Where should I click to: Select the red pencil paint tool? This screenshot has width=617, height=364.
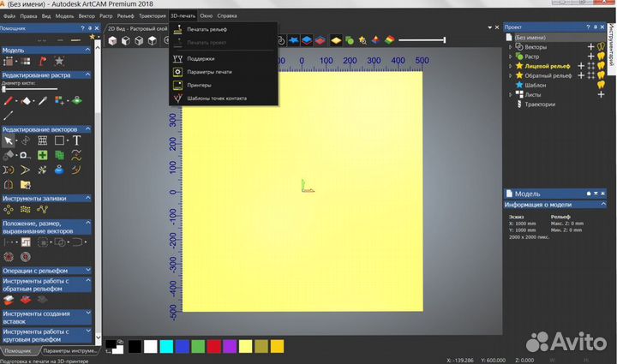[9, 101]
